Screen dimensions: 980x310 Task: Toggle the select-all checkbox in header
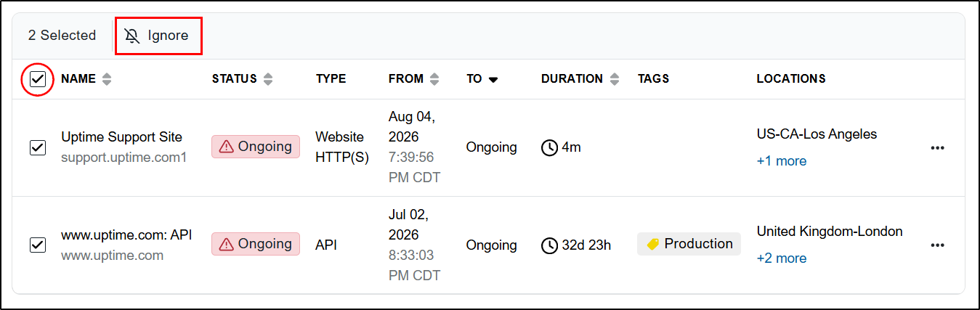[38, 78]
